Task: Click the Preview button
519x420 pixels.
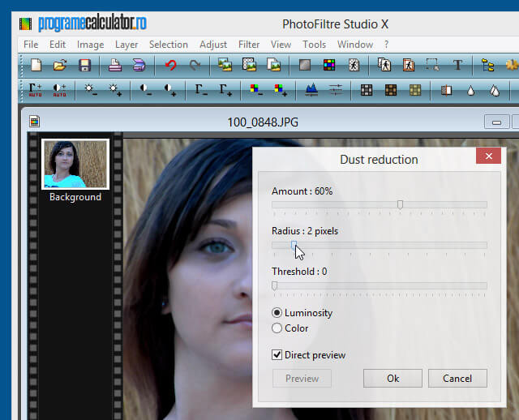Action: point(302,379)
